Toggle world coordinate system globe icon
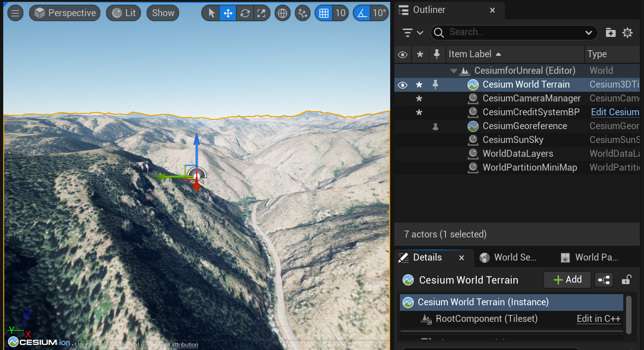This screenshot has width=644, height=350. coord(282,13)
